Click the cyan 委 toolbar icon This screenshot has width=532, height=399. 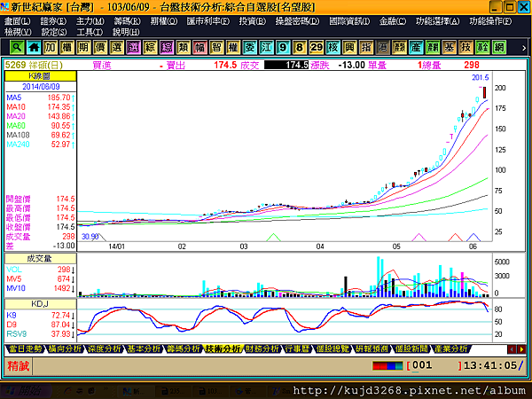point(250,47)
